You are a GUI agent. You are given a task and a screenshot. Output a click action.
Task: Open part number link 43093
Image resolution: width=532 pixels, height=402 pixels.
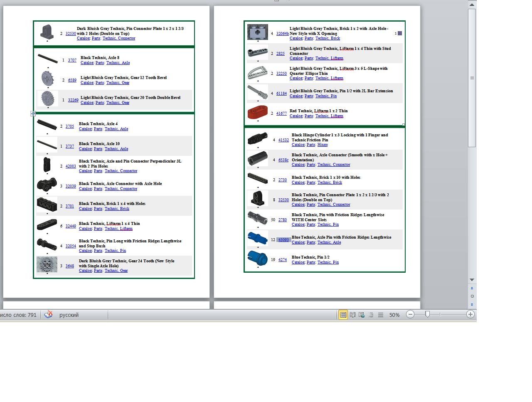(x=283, y=240)
